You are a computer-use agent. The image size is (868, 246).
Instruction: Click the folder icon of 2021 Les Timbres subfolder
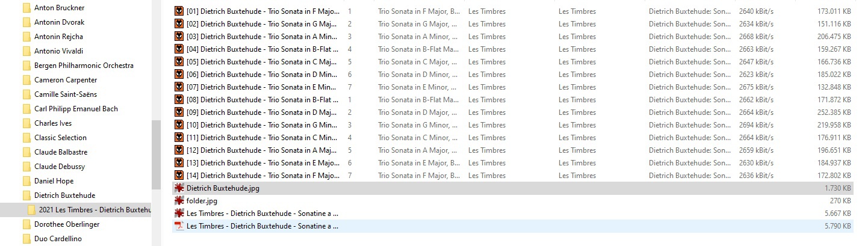31,210
